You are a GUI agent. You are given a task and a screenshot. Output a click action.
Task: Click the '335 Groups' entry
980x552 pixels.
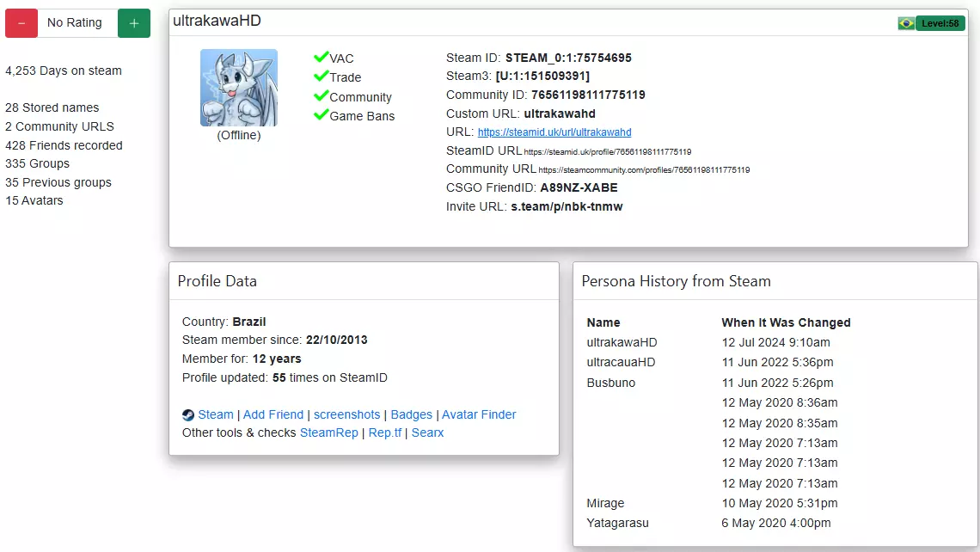tap(38, 163)
